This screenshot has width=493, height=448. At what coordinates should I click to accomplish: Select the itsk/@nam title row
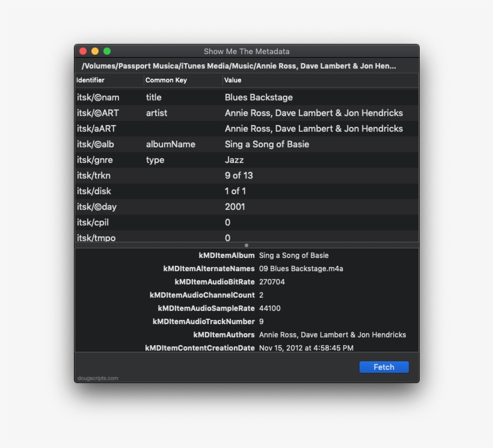240,97
